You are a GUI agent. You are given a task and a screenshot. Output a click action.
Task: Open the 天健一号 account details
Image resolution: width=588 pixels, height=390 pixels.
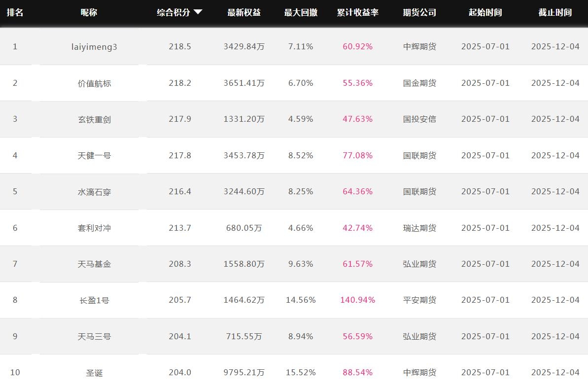94,156
